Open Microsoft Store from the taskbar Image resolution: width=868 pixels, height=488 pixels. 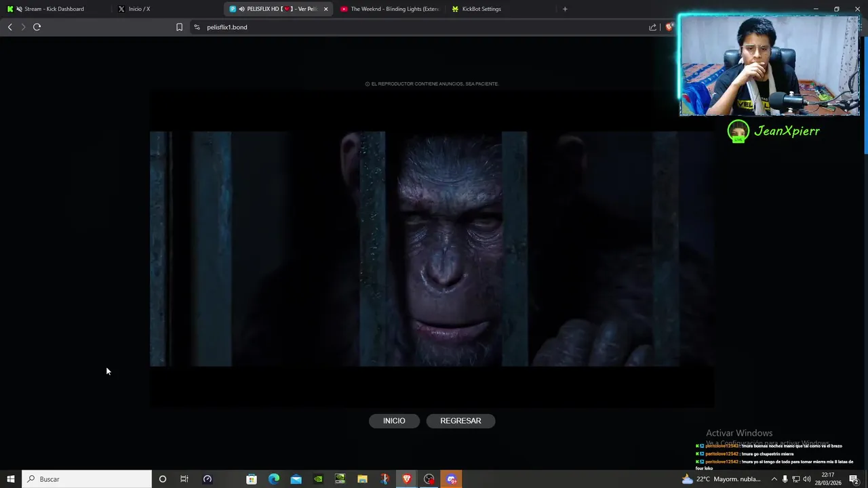tap(252, 479)
